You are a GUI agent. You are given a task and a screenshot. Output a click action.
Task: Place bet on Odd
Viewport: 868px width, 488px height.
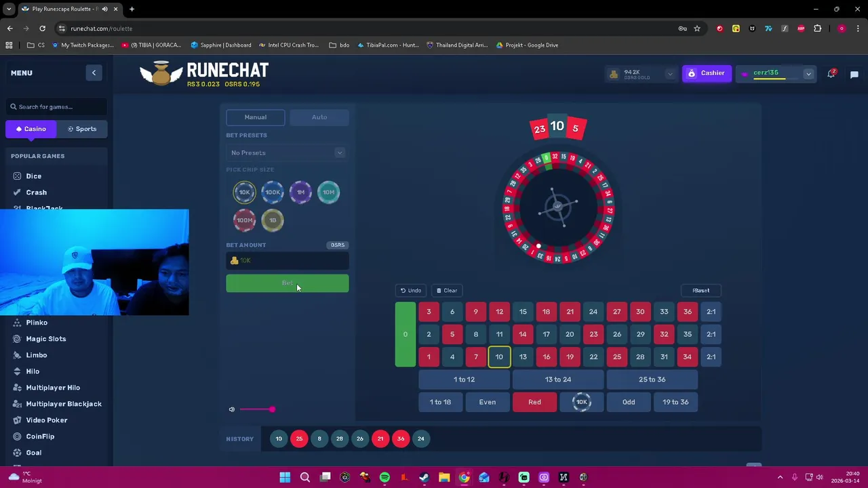(629, 402)
